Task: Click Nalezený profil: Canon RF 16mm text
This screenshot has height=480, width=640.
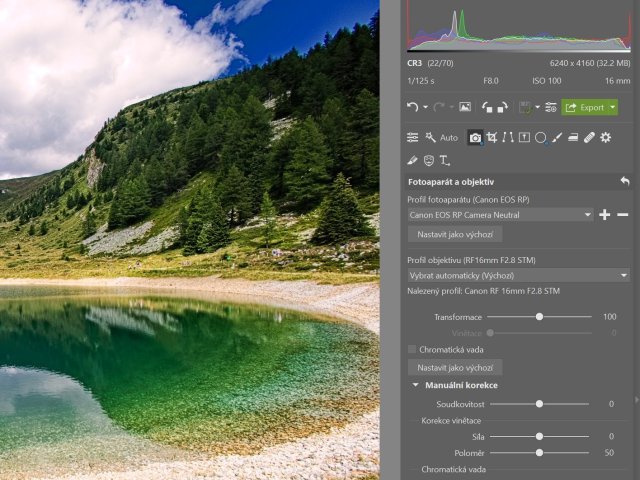Action: (x=483, y=291)
